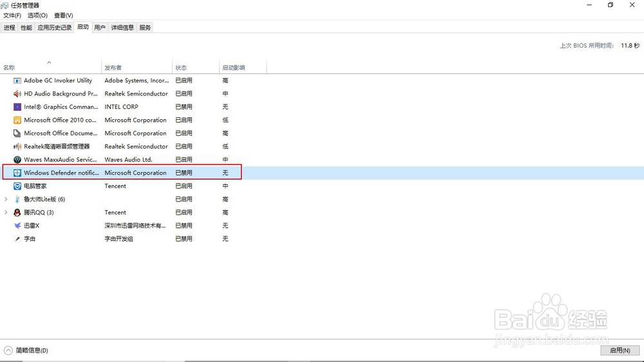Click the Realtek高清晰音频管理器 icon
Image resolution: width=644 pixels, height=362 pixels.
click(x=17, y=146)
